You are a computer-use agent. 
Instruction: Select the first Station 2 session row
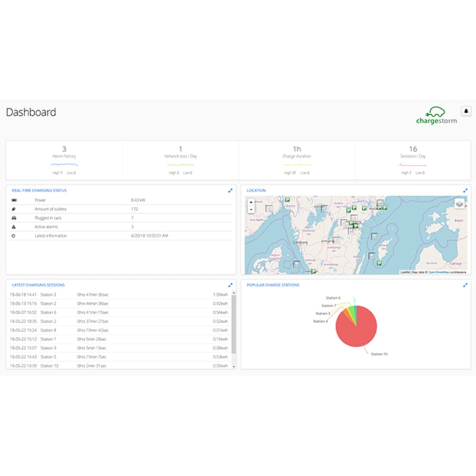[119, 295]
